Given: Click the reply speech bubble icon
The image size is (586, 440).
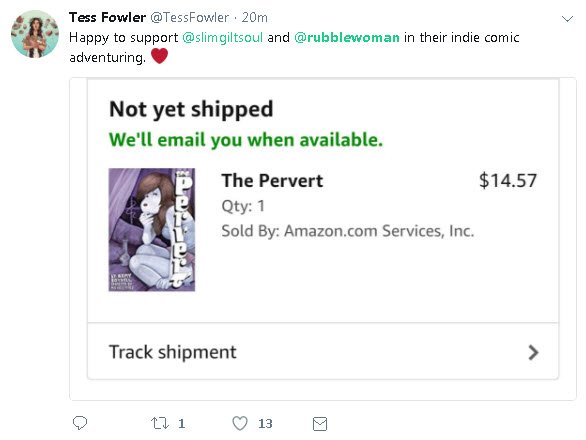Looking at the screenshot, I should coord(80,423).
